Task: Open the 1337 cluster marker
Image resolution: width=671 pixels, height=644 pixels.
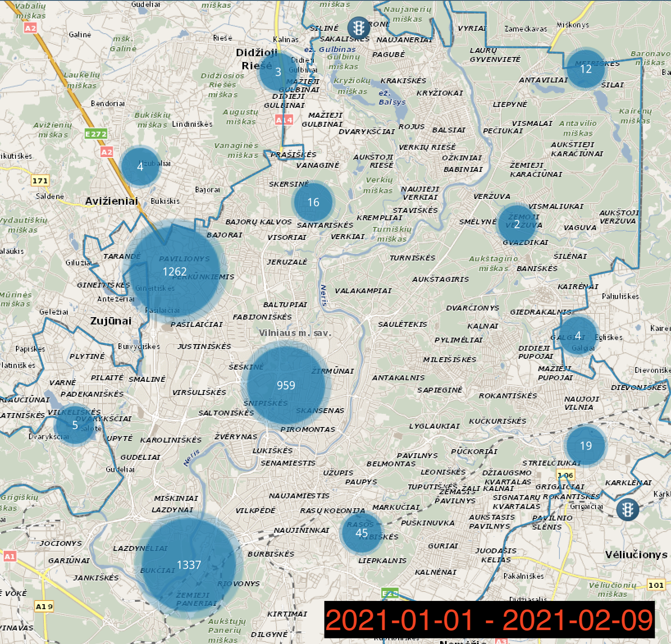Action: [x=189, y=565]
